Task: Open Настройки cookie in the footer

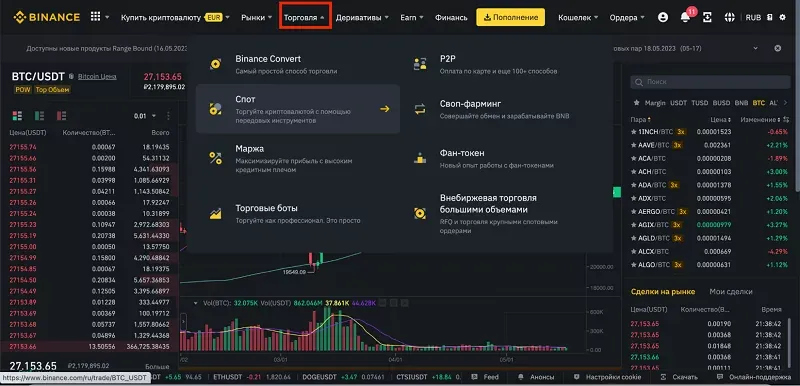Action: pos(607,377)
